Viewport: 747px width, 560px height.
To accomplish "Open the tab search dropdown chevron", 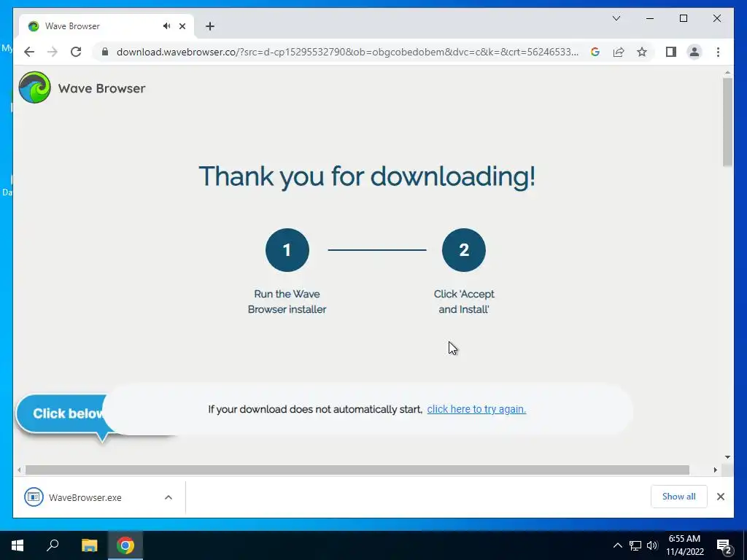I will pos(616,18).
